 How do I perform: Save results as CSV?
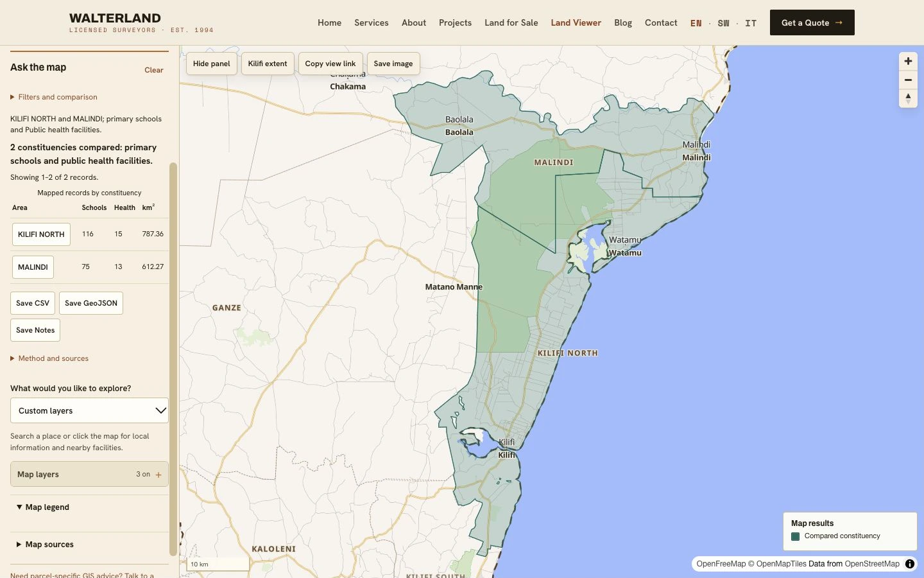[x=33, y=303]
